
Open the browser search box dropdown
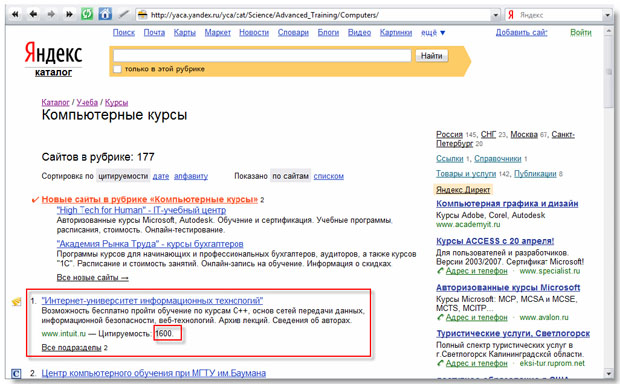[x=607, y=15]
